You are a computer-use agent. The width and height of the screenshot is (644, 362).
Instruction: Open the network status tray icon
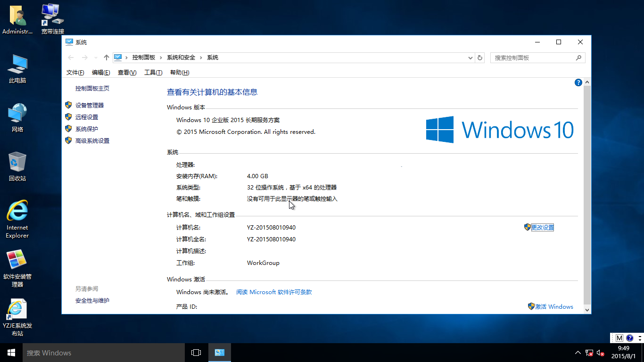point(589,353)
